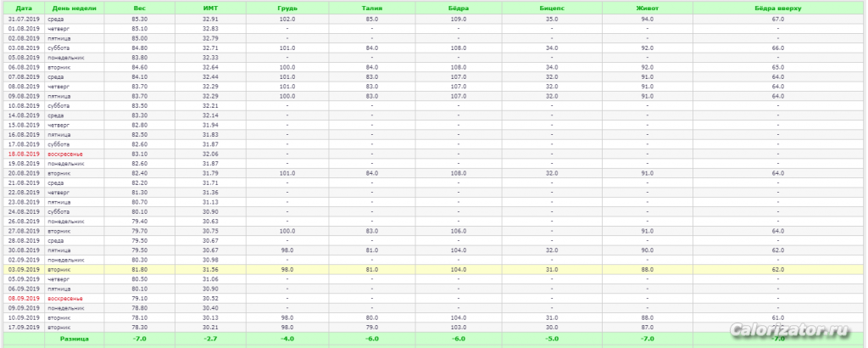Click the "Разница" summary row label
Screen dimensions: 868x348
pos(75,339)
